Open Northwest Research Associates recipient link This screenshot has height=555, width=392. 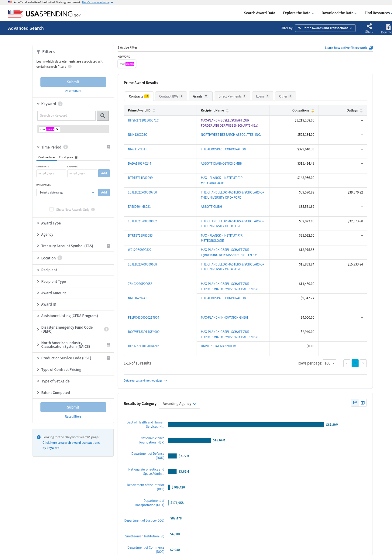[231, 135]
